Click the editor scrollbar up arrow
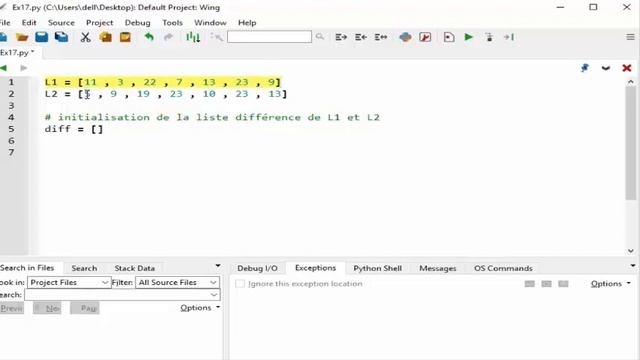The height and width of the screenshot is (360, 640). pyautogui.click(x=631, y=82)
